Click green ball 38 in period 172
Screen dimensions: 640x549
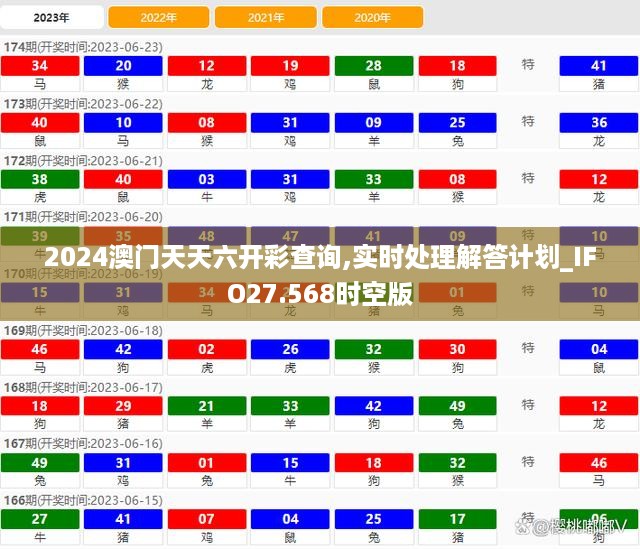pos(40,179)
